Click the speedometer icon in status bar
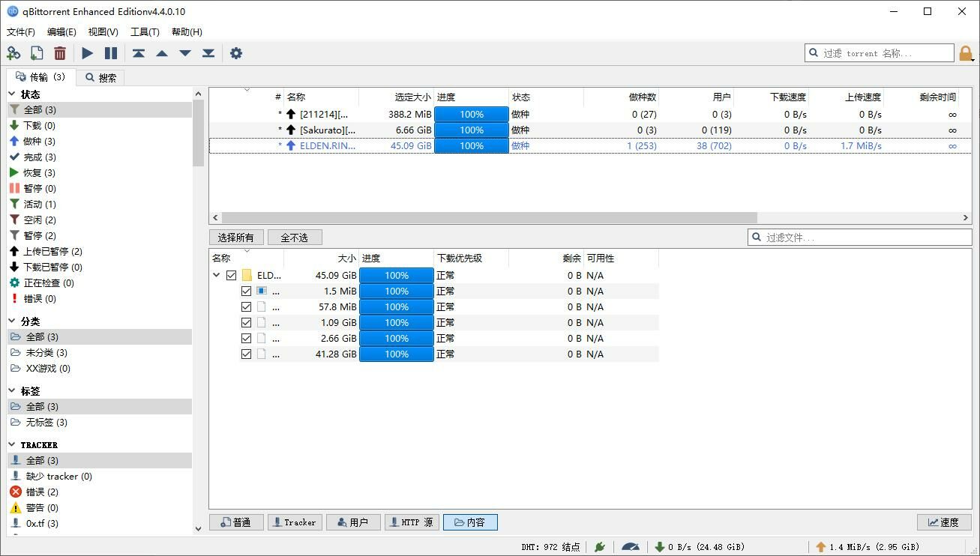The image size is (980, 556). pos(631,547)
